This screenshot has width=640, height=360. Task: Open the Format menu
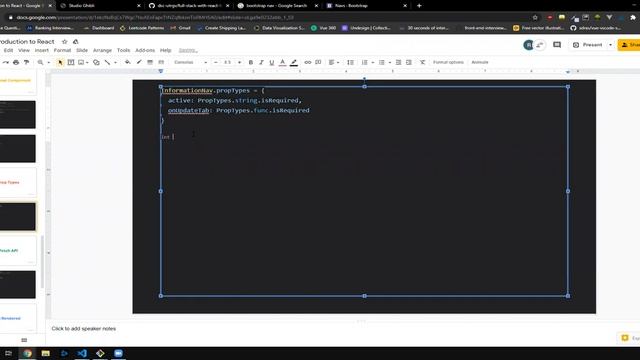coord(62,50)
